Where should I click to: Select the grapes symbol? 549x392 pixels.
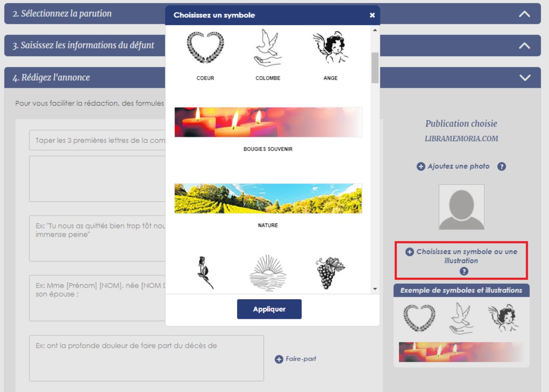coord(330,272)
